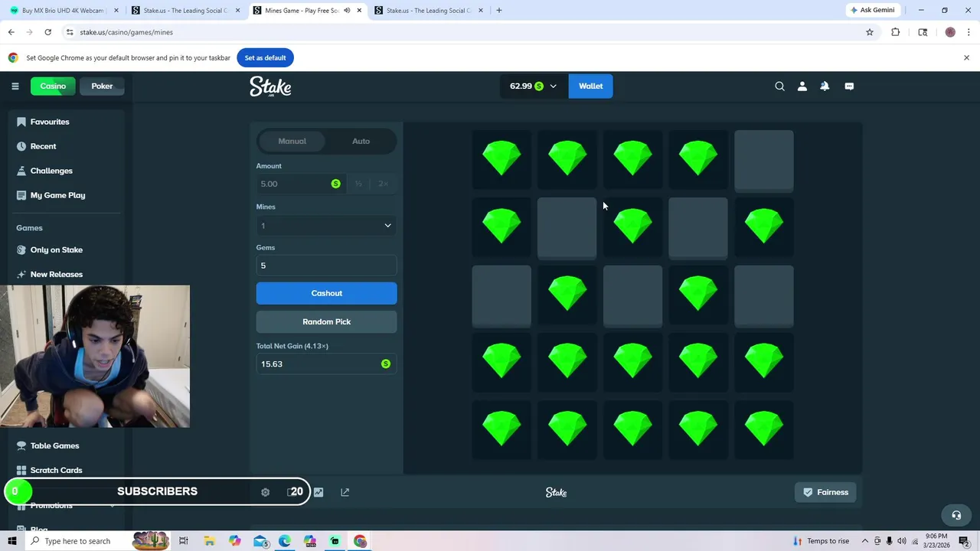Open Chrome profile avatar
980x551 pixels.
950,32
